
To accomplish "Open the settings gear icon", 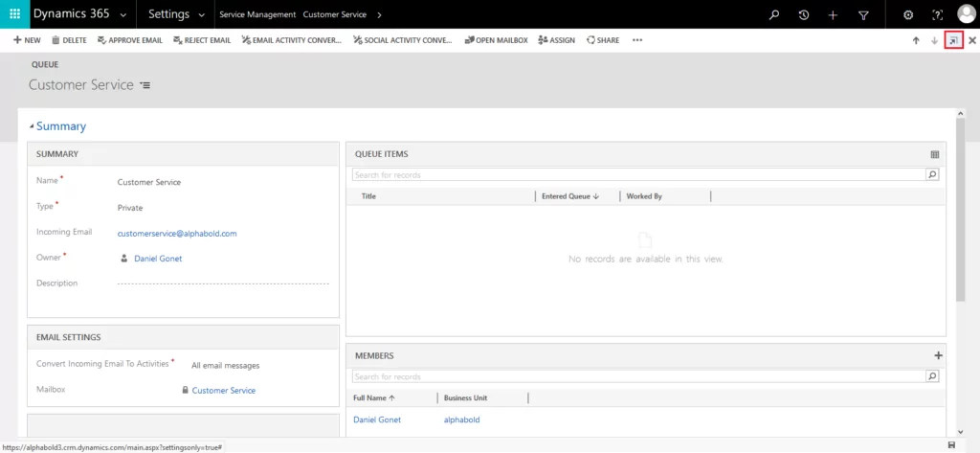I will [908, 15].
